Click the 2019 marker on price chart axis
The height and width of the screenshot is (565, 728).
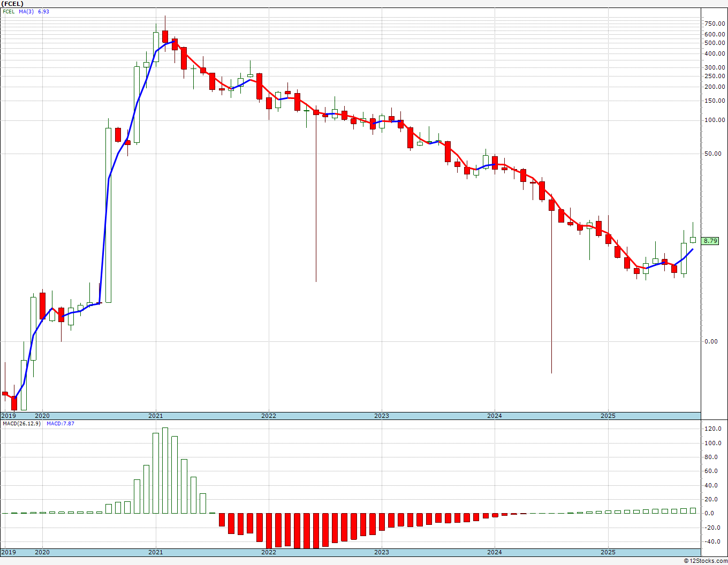pyautogui.click(x=8, y=416)
